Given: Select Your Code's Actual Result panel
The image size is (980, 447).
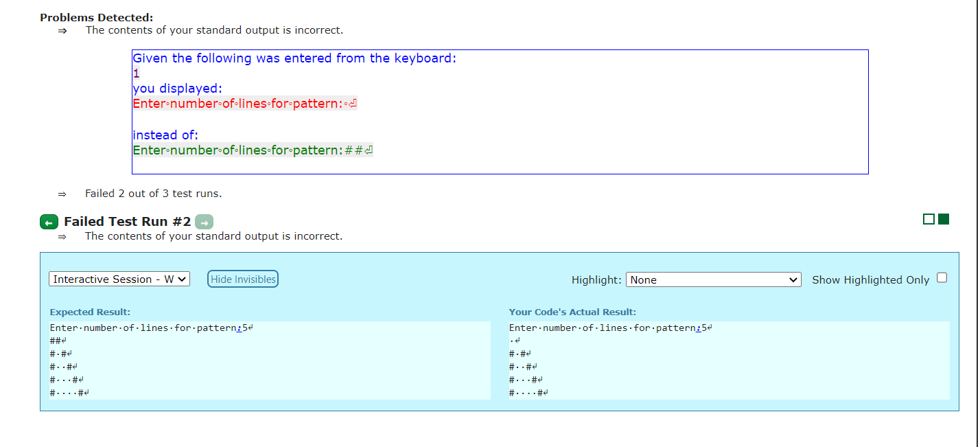Looking at the screenshot, I should click(727, 360).
